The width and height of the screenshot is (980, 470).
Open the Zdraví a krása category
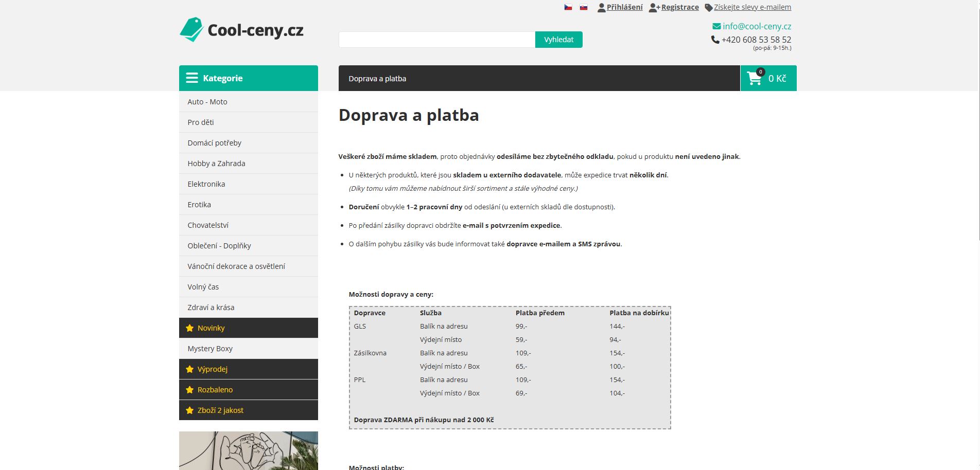point(249,308)
